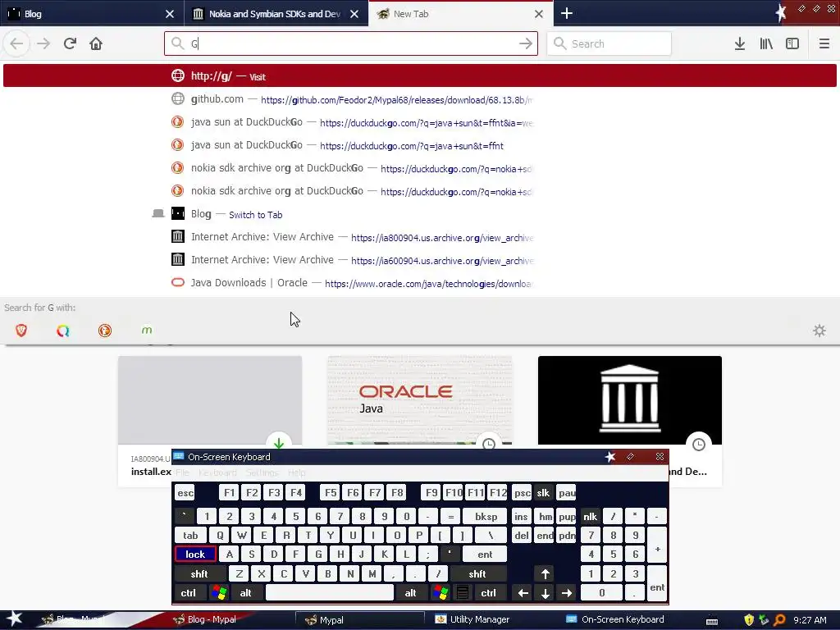Open Settings menu in On-Screen Keyboard
Screen dimensions: 840x630
tap(262, 472)
